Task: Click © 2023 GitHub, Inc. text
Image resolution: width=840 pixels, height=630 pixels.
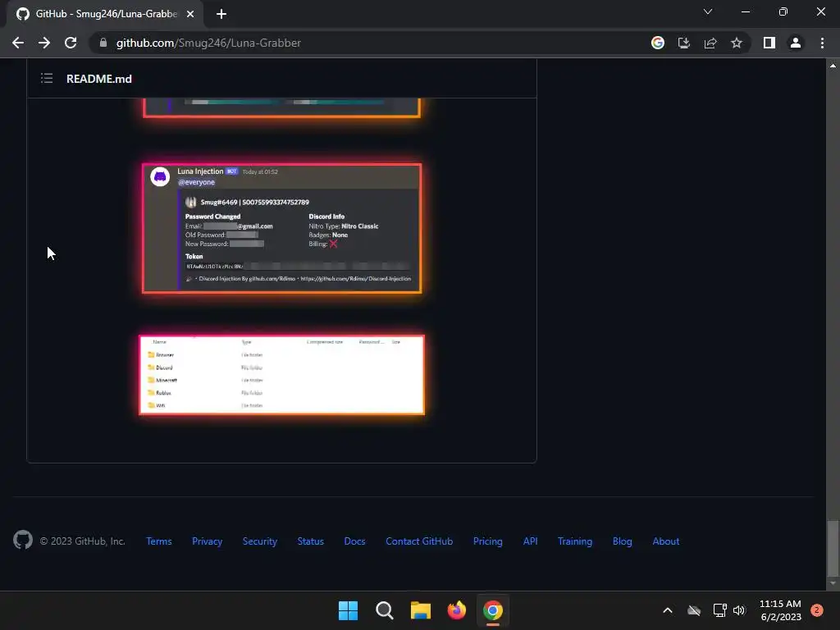Action: [83, 541]
